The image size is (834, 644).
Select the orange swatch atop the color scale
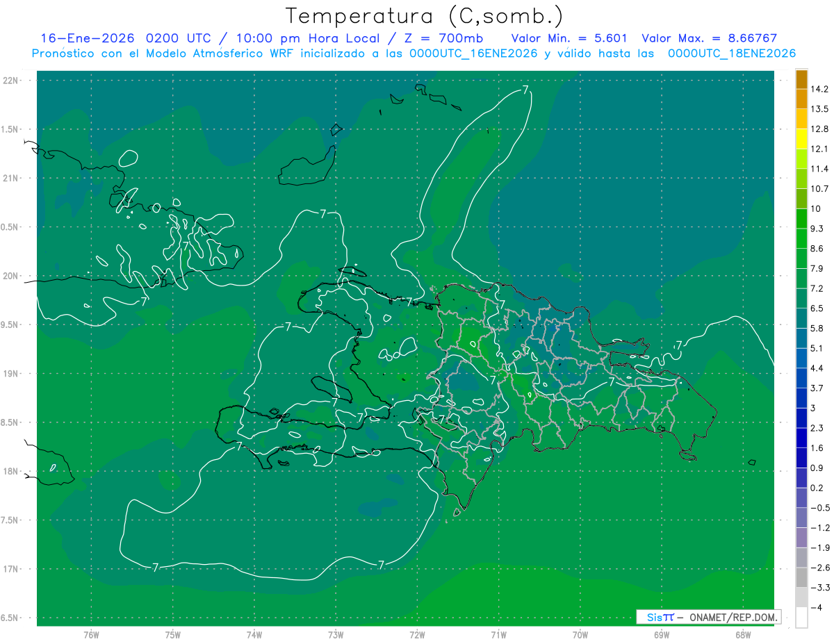(801, 79)
